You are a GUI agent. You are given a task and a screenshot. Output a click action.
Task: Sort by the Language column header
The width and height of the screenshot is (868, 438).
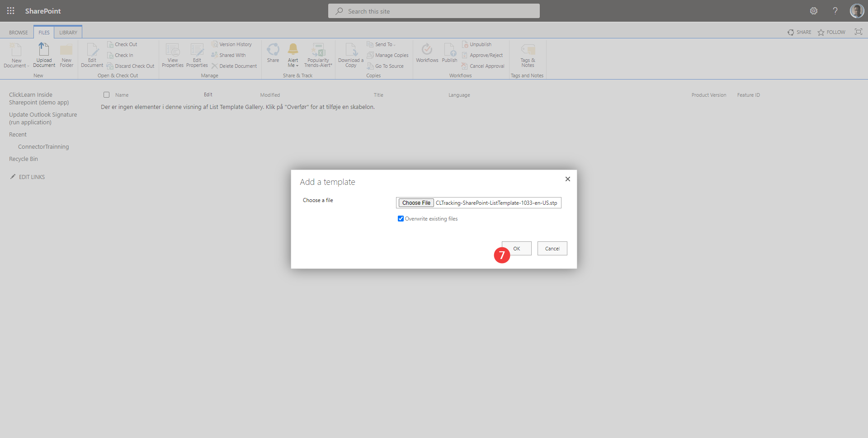pos(459,95)
